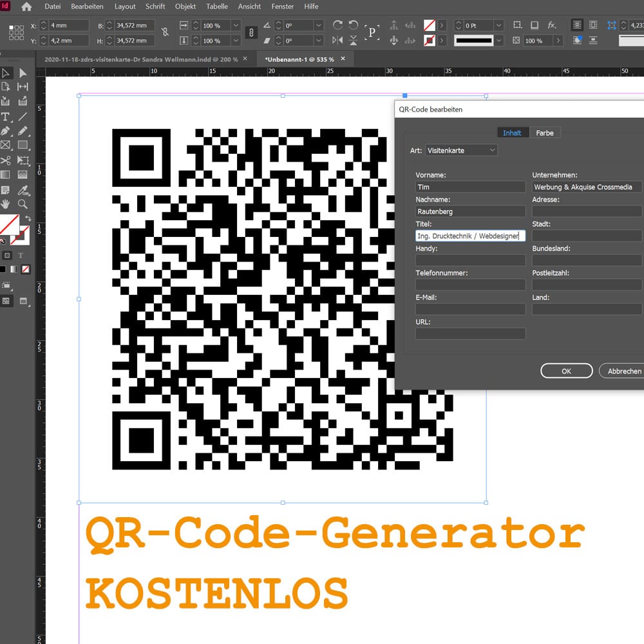Select the Line tool
The width and height of the screenshot is (644, 644).
point(23,117)
